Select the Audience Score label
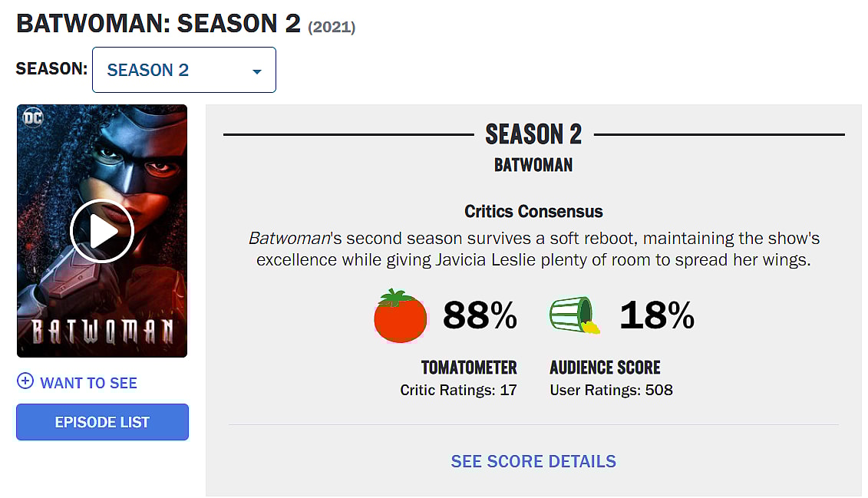868x498 pixels. click(605, 368)
